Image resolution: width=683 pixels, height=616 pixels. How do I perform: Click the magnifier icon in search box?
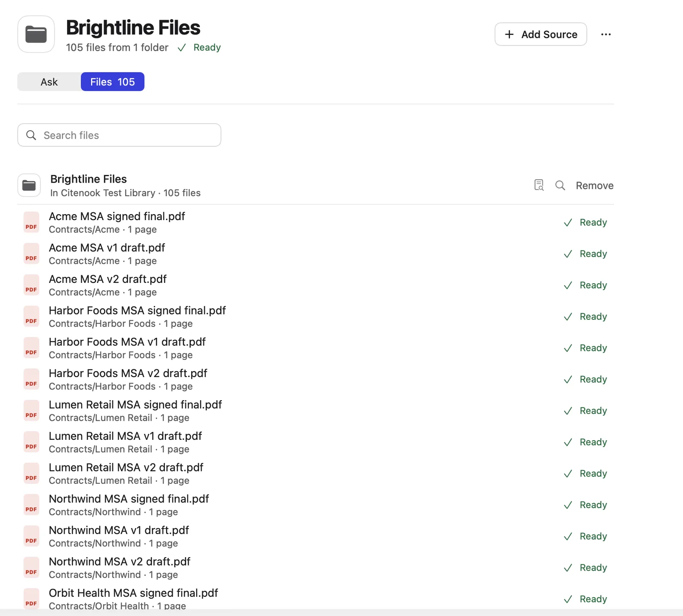[31, 135]
